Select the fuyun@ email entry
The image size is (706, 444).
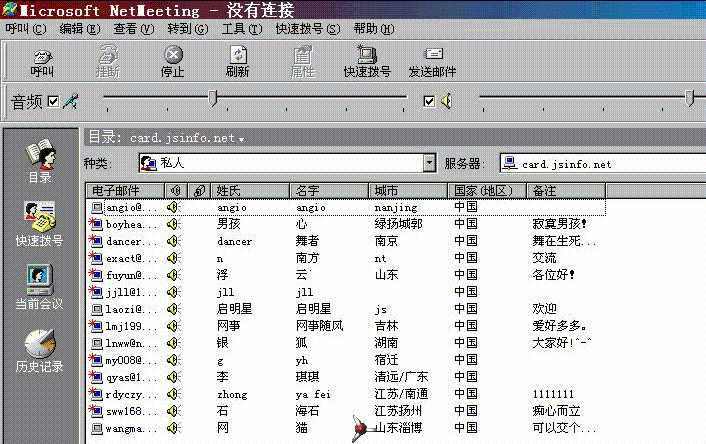pos(131,275)
